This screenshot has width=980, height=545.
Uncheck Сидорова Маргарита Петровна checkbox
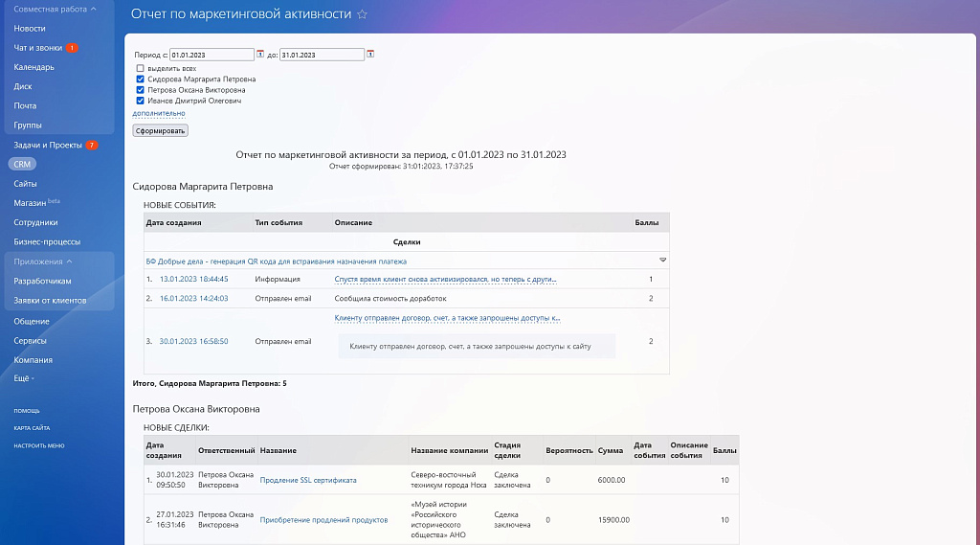click(x=141, y=79)
